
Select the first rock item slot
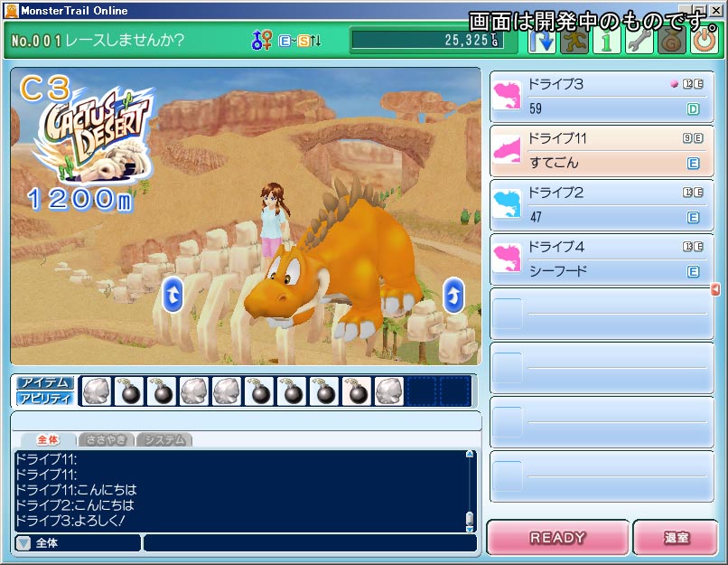[x=97, y=391]
